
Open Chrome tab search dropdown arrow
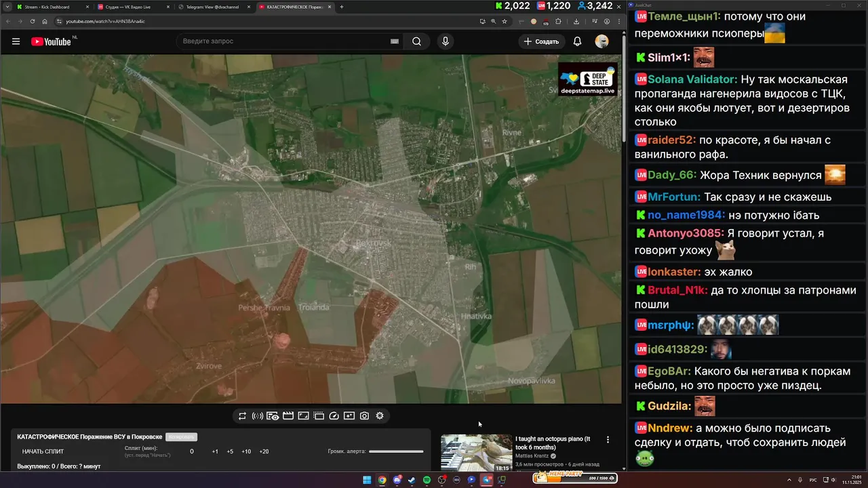pyautogui.click(x=7, y=7)
